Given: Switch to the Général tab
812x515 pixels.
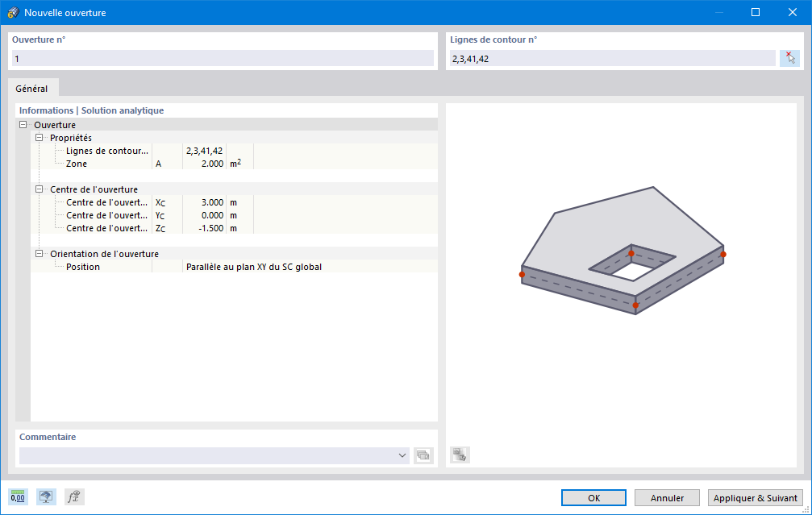Looking at the screenshot, I should (x=31, y=89).
